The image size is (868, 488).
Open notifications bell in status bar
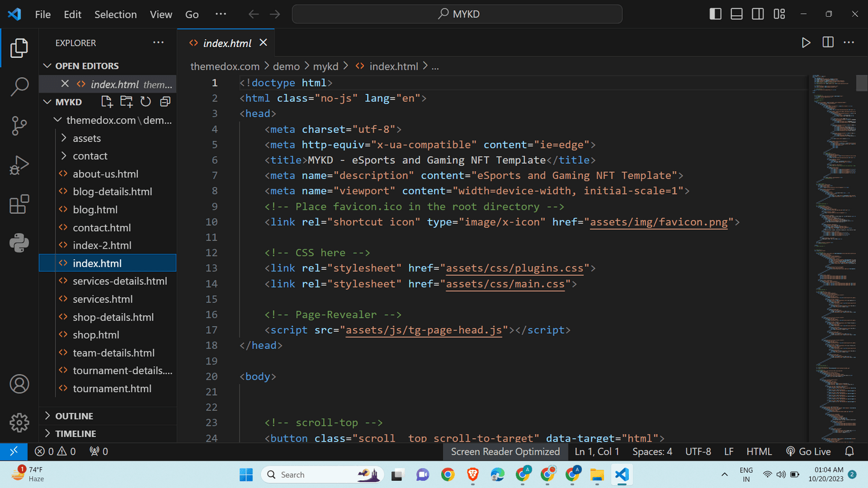(849, 451)
